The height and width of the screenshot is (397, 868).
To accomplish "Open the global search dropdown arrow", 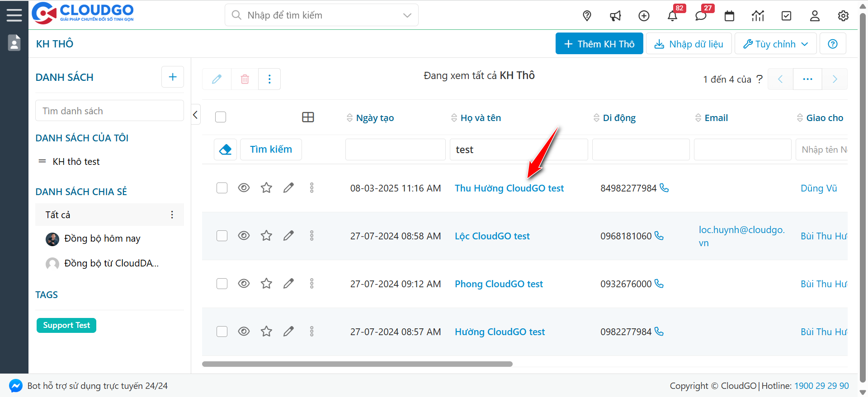I will (x=407, y=15).
